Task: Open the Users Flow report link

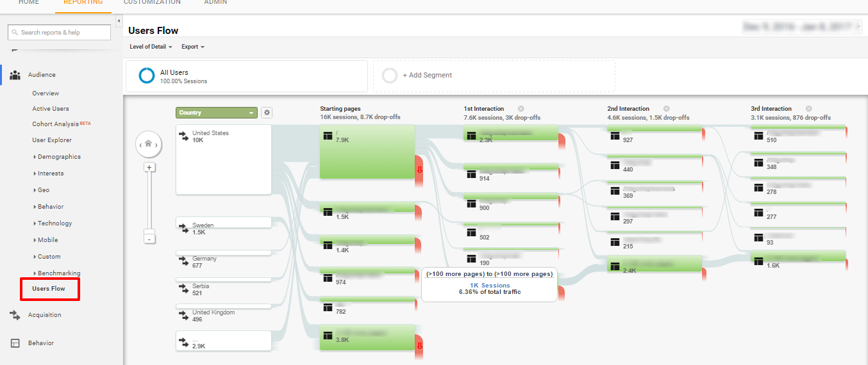Action: tap(49, 289)
